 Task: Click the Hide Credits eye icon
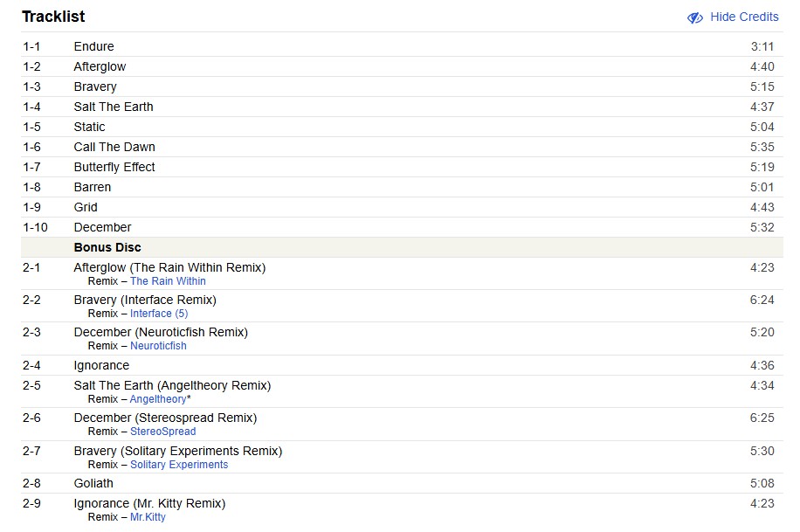(694, 17)
